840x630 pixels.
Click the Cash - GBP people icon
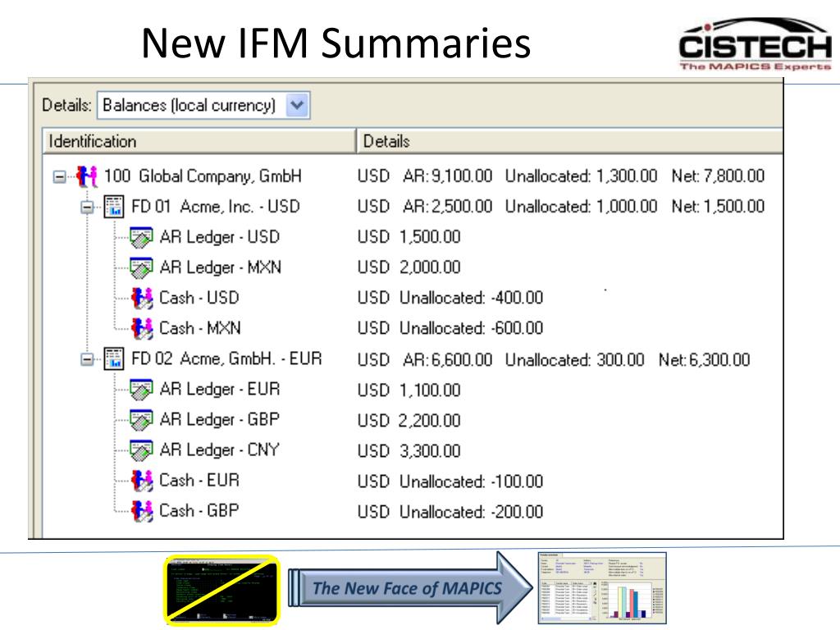142,511
